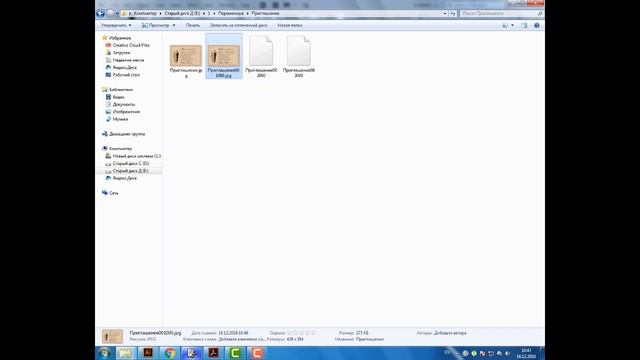This screenshot has height=360, width=640.
Task: Open Яндекс.Диск under Компьютер
Action: coord(124,178)
